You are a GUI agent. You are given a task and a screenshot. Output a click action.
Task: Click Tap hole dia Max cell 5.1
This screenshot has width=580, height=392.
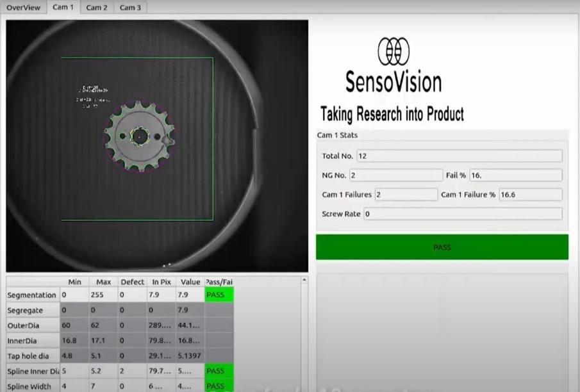[x=104, y=355]
